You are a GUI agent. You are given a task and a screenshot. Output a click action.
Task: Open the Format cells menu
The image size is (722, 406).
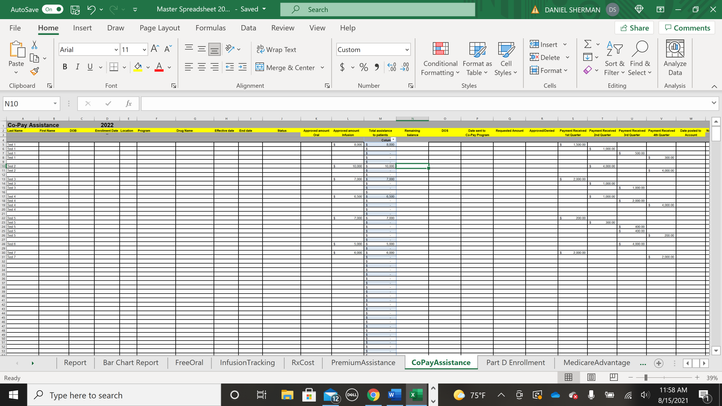[549, 70]
